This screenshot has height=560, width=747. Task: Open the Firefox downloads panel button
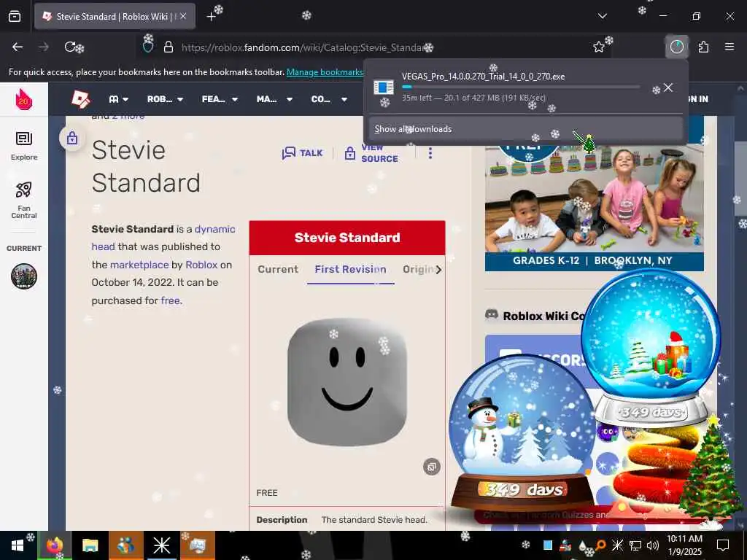click(676, 47)
